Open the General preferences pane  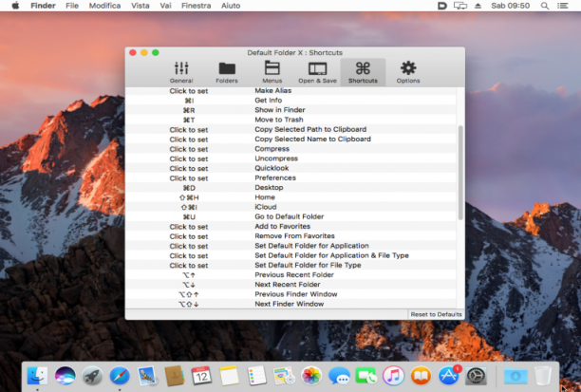point(181,72)
